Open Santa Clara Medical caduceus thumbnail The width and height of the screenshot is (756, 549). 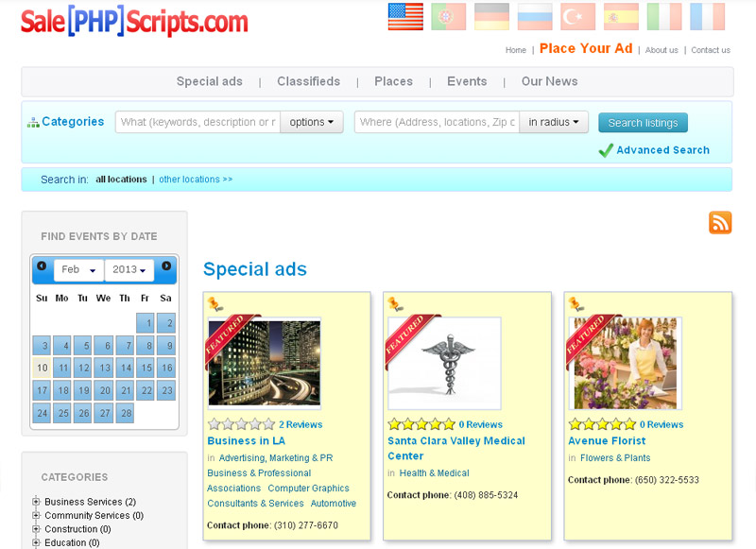pos(444,364)
